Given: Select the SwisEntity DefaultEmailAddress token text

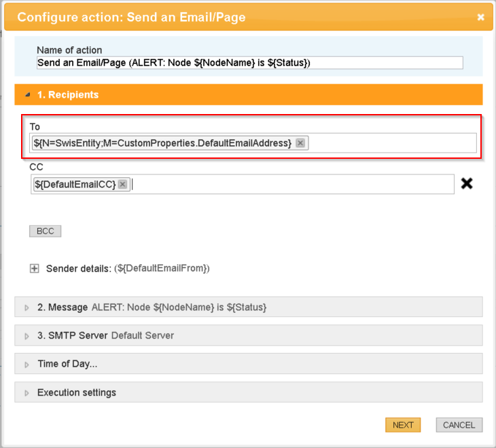Looking at the screenshot, I should [162, 143].
